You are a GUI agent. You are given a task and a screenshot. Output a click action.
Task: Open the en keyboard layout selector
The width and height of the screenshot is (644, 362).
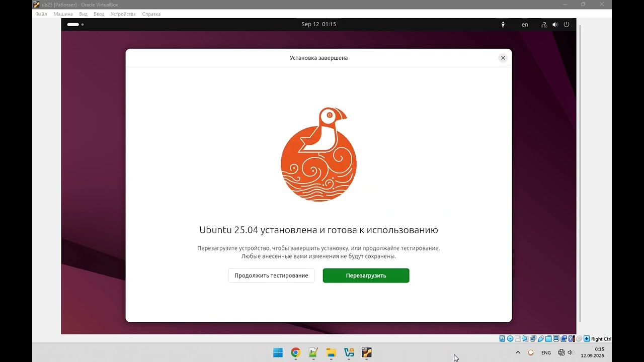525,24
